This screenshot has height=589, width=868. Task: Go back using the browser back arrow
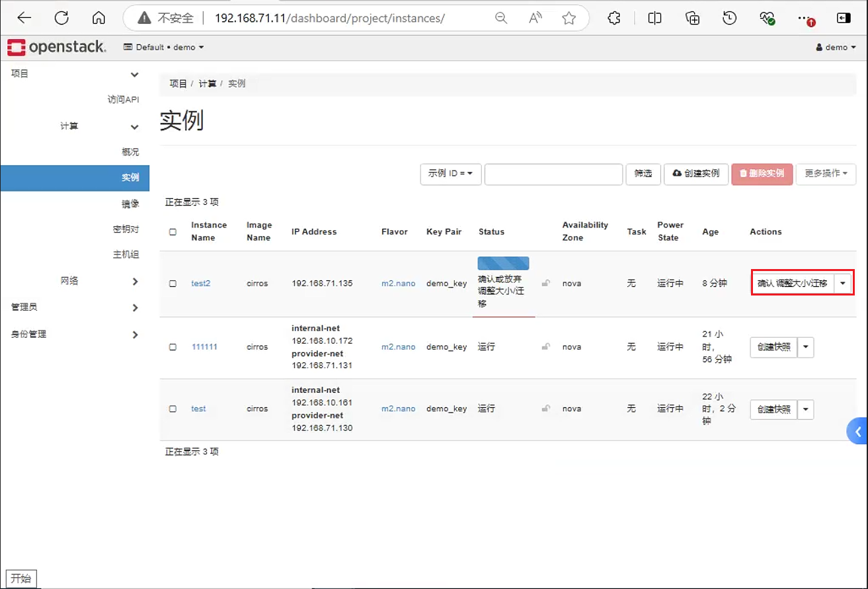pyautogui.click(x=24, y=19)
